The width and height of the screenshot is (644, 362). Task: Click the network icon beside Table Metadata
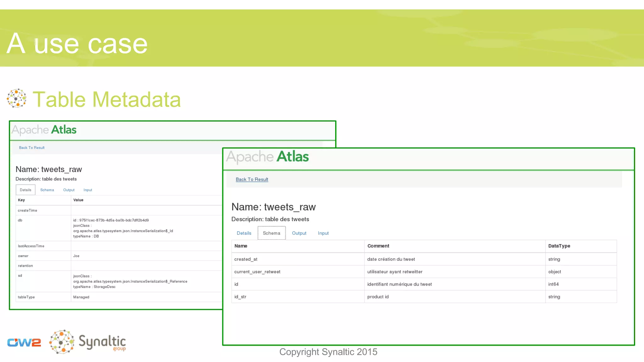tap(16, 98)
